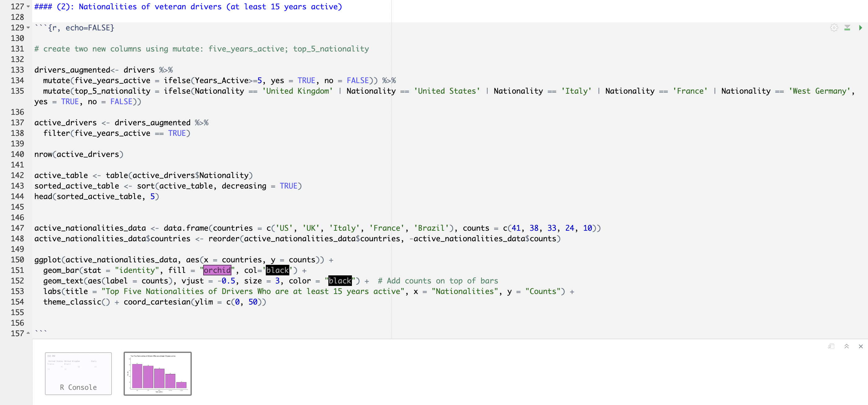This screenshot has width=868, height=405.
Task: Click the section heading about veteran drivers
Action: (x=188, y=7)
